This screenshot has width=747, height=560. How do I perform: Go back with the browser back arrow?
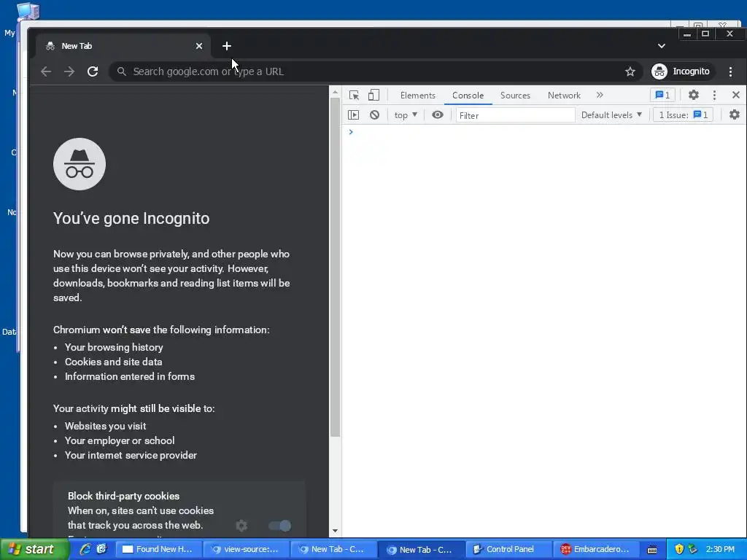[46, 71]
